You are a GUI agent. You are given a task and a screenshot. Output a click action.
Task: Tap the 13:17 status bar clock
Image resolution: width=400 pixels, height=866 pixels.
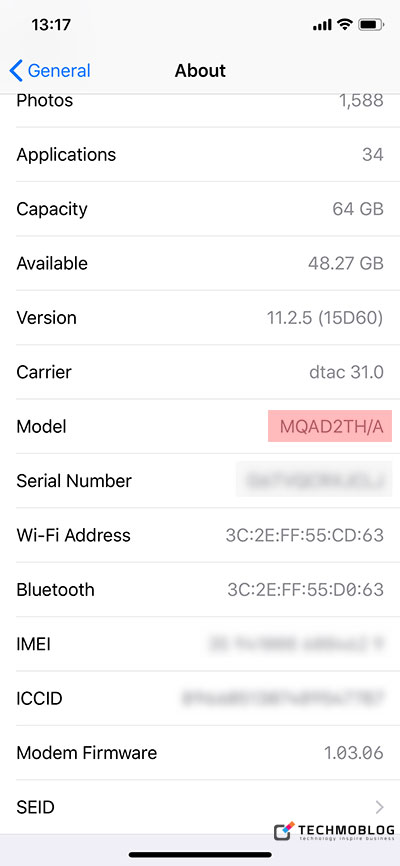(x=50, y=25)
